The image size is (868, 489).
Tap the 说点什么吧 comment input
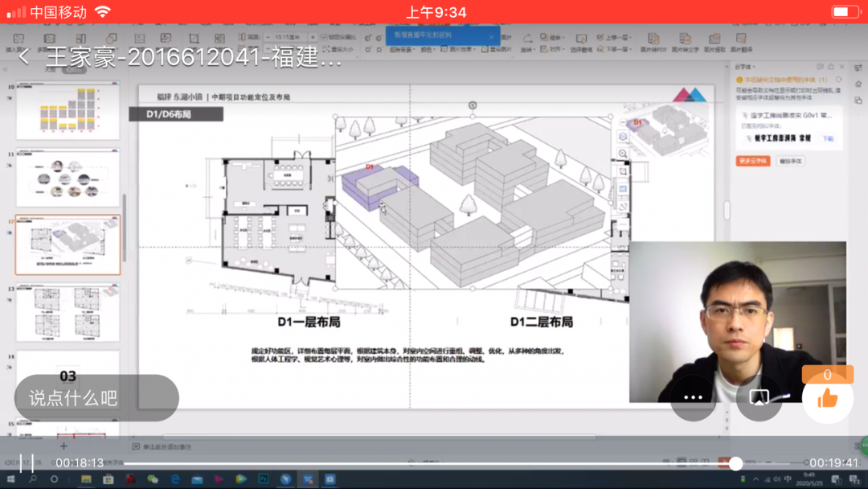(96, 398)
